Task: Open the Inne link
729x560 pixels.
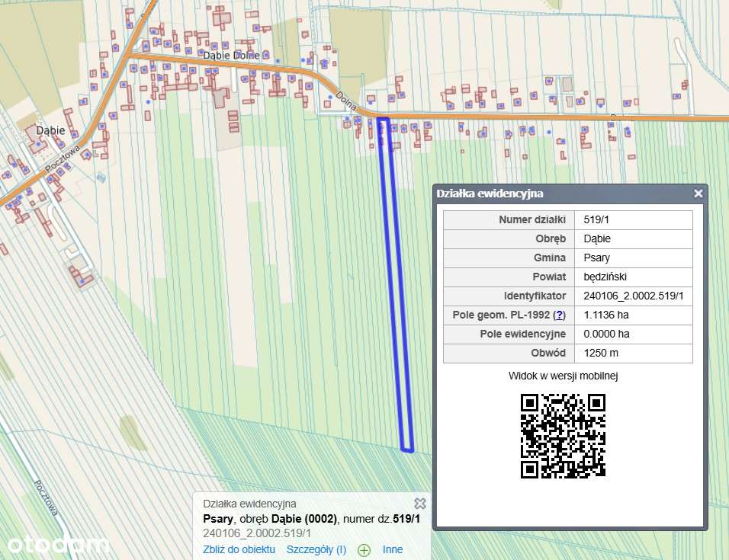Action: (393, 549)
